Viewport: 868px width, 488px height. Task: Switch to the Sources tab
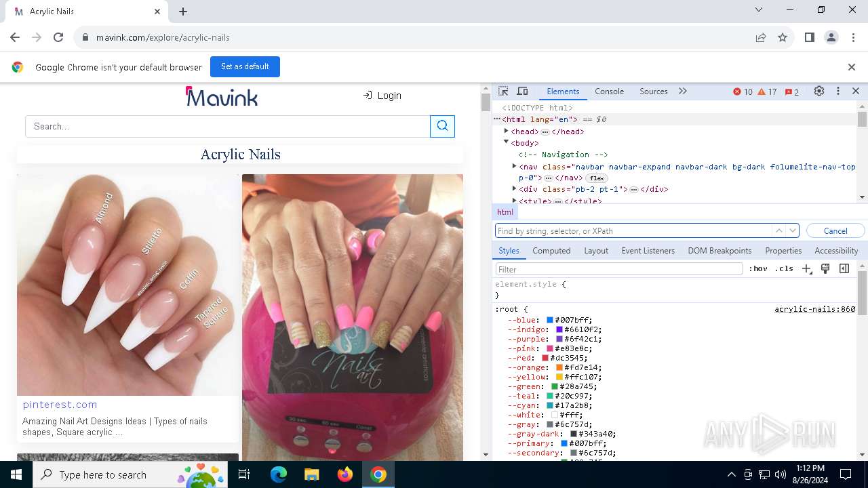click(x=654, y=91)
